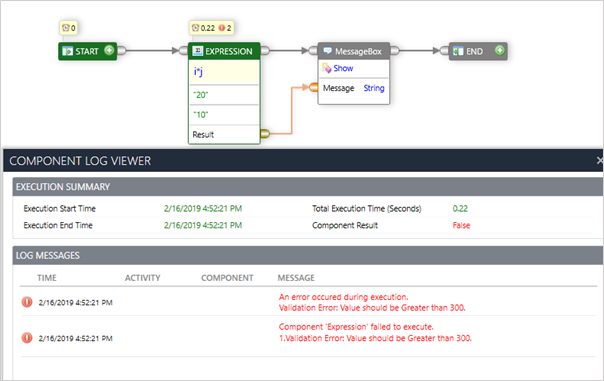Screen dimensions: 604x381
Task: Click the first red error icon in log
Action: pos(27,302)
